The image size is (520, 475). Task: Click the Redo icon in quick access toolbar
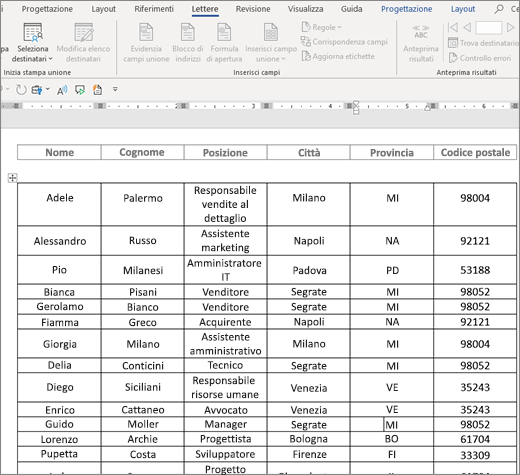tap(21, 90)
